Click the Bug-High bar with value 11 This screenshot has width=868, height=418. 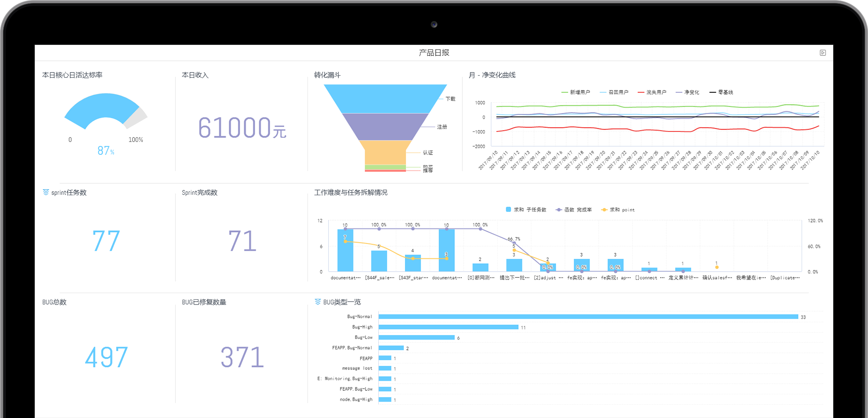coord(448,327)
